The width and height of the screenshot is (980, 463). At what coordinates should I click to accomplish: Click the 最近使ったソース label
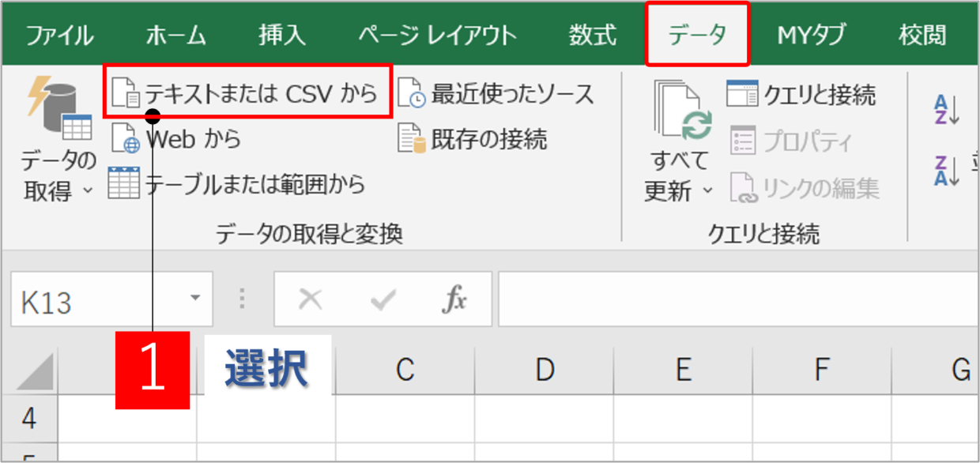click(512, 94)
